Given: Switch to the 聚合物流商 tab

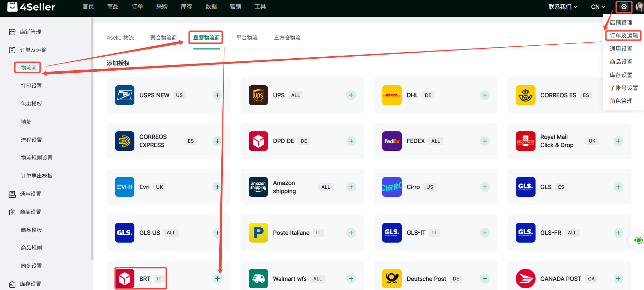Looking at the screenshot, I should click(x=163, y=38).
